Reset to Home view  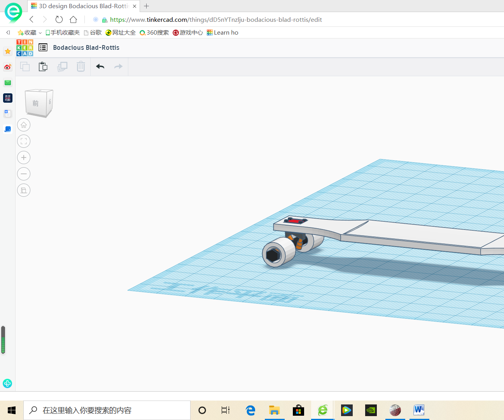click(24, 125)
